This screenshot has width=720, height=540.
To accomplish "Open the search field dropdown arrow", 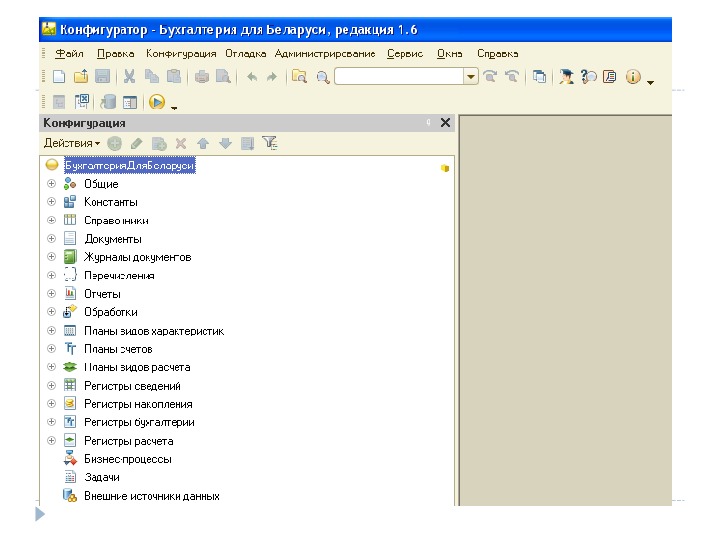I will 471,77.
